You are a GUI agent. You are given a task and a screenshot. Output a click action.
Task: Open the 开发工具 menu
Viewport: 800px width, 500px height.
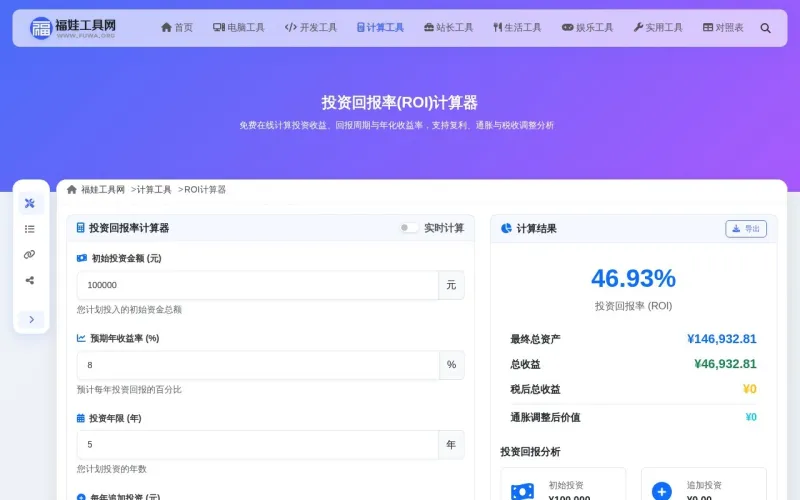(x=311, y=28)
